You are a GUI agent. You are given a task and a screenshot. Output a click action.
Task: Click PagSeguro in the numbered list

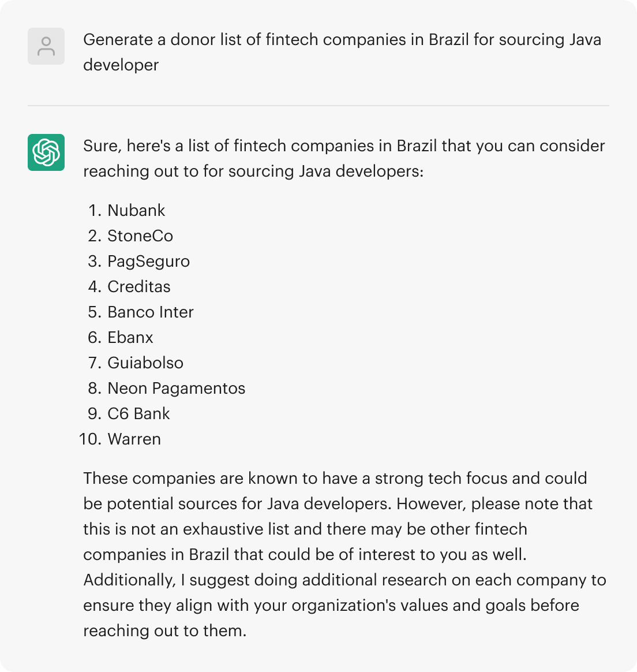click(x=148, y=261)
